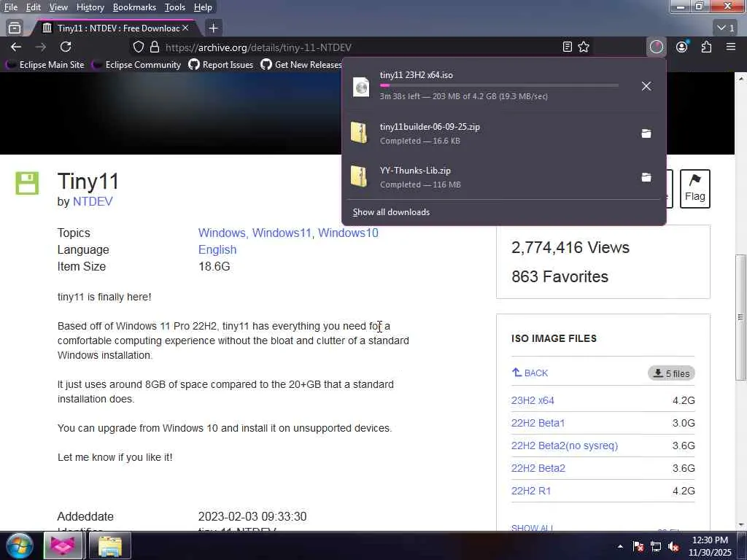Toggle reader view in the address bar
The height and width of the screenshot is (560, 747).
coord(567,47)
